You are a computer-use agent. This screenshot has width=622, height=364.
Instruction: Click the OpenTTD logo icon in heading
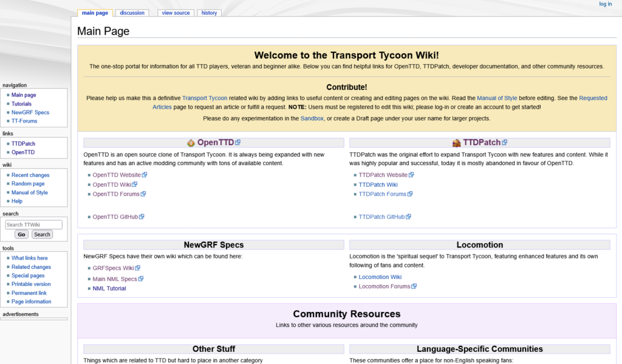[x=191, y=143]
